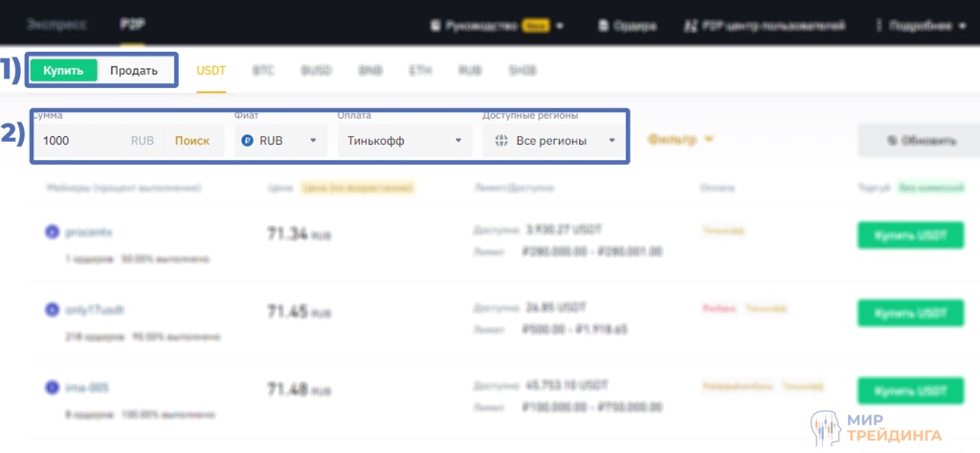Open the P2P tab in top bar
980x453 pixels.
(x=132, y=25)
